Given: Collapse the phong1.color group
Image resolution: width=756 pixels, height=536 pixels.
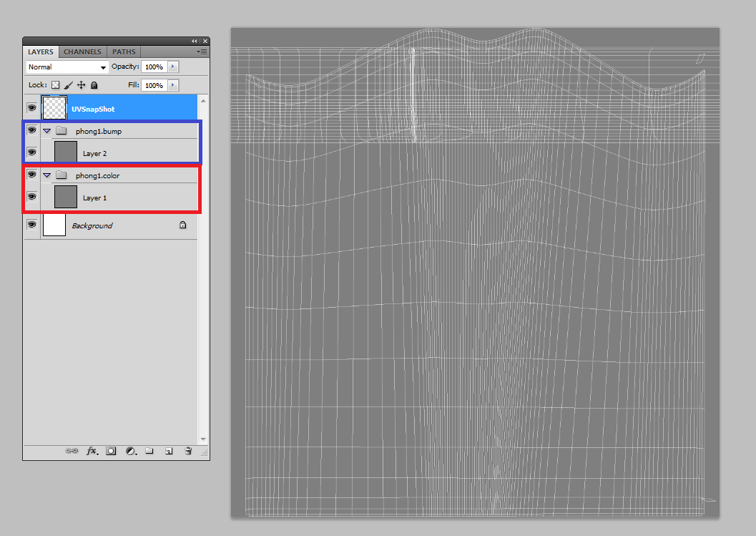Looking at the screenshot, I should (47, 176).
